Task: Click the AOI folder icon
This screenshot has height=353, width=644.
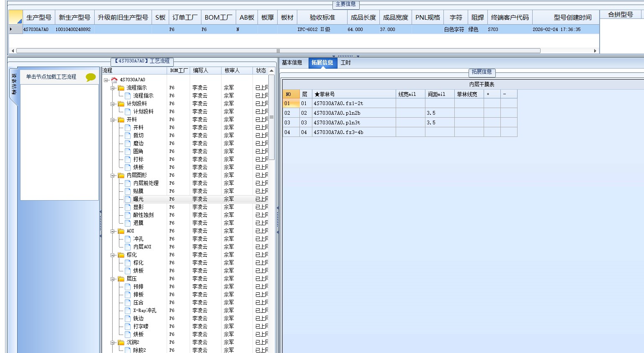Action: [121, 231]
